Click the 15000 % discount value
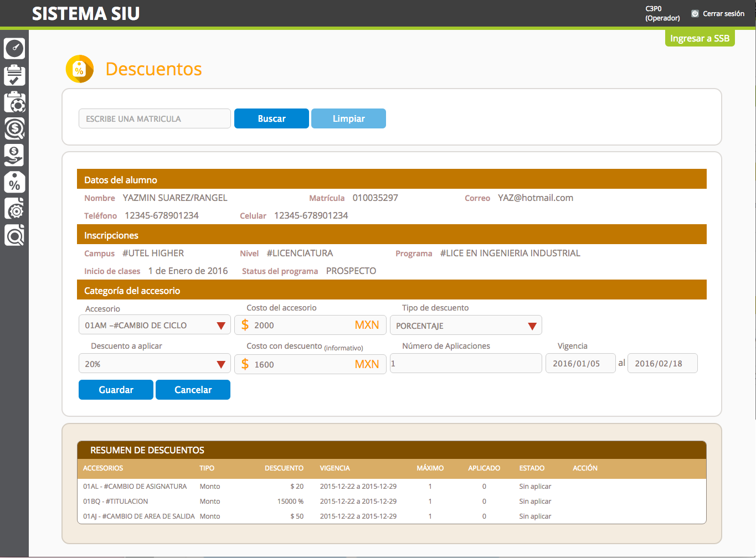The height and width of the screenshot is (558, 756). click(290, 501)
